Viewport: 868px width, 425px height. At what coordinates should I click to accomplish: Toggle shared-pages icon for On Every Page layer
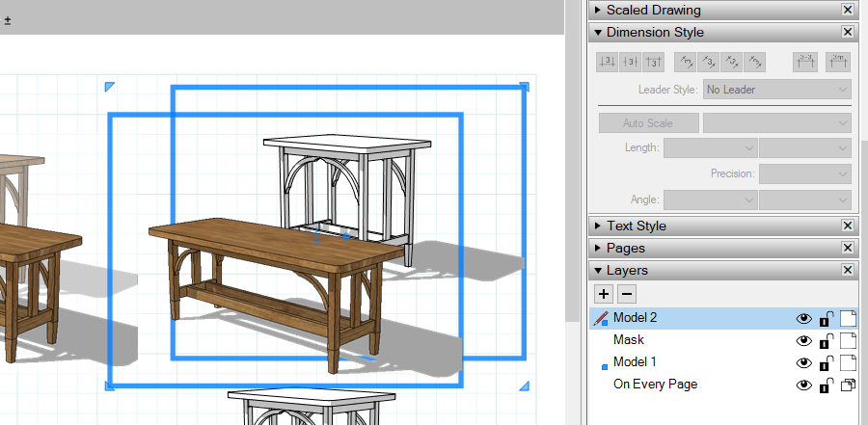pos(848,385)
